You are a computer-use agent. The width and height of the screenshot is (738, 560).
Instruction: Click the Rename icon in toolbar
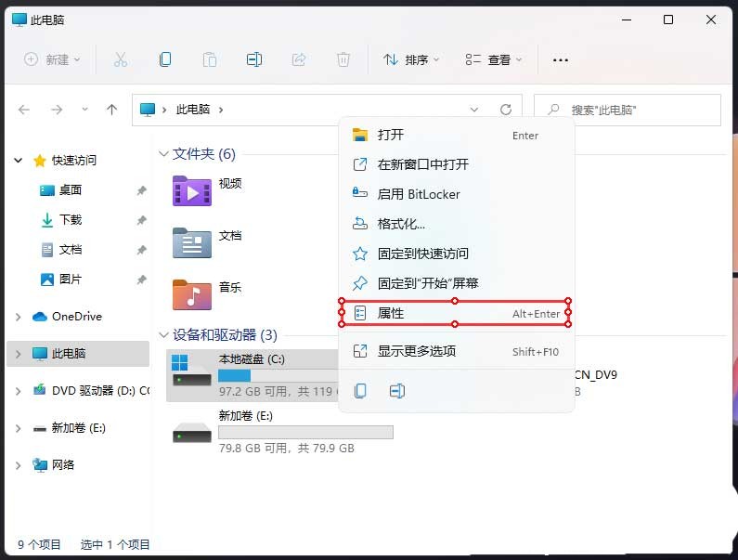[x=254, y=59]
